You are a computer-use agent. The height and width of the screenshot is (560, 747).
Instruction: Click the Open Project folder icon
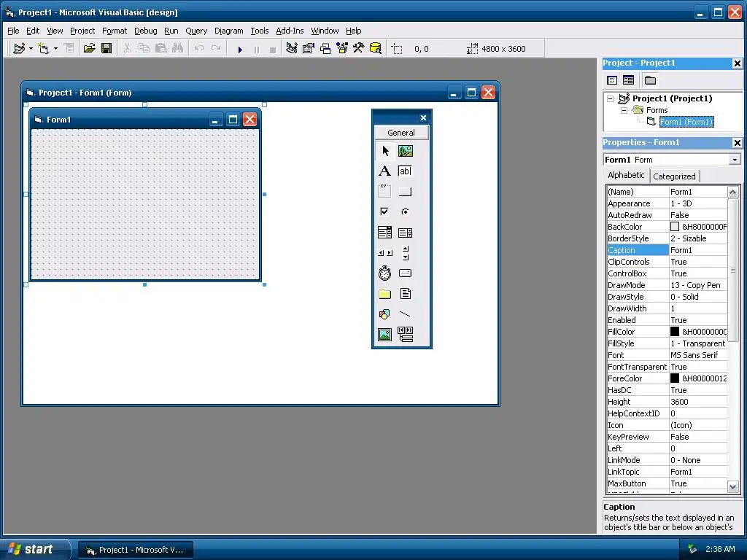[89, 49]
